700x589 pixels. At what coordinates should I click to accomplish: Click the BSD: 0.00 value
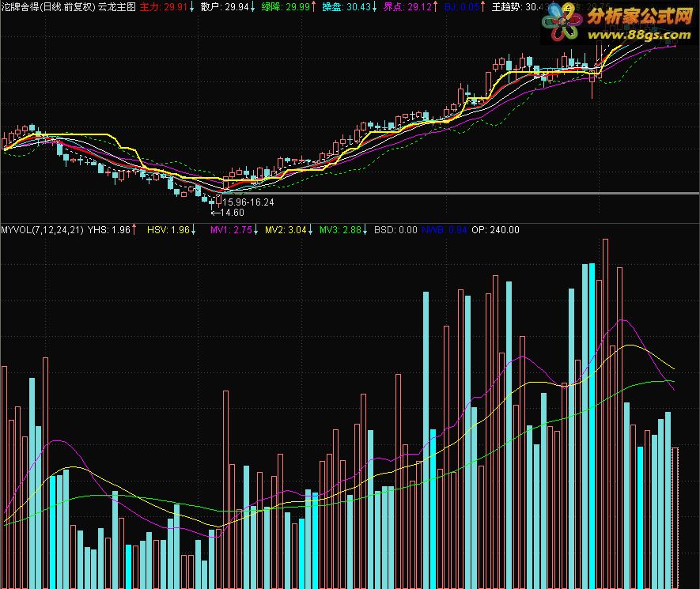point(395,230)
